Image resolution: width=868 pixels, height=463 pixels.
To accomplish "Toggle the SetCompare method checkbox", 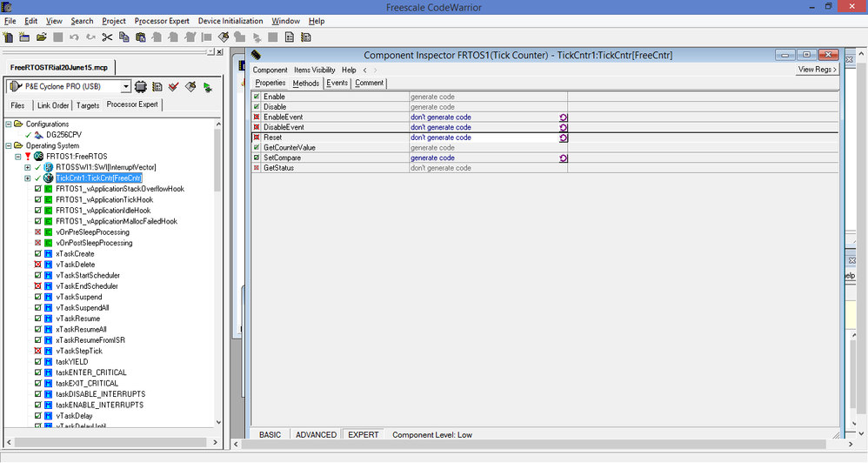I will point(257,158).
